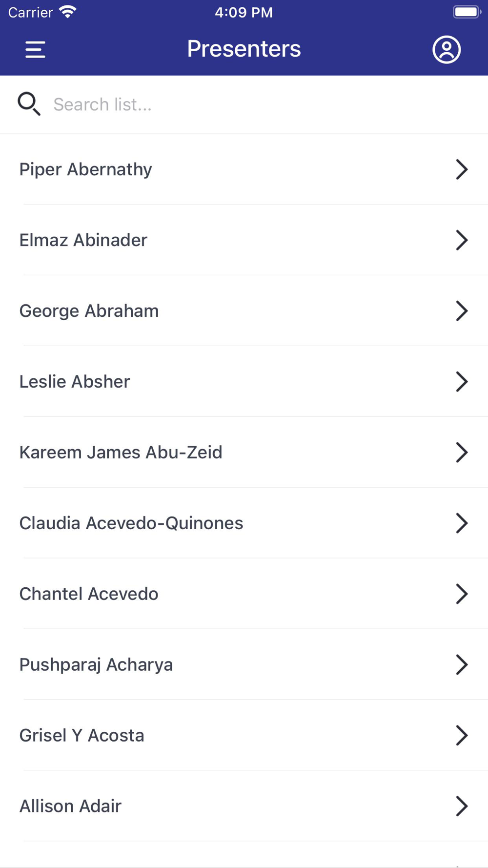
Task: Click the Presenters header title
Action: click(244, 49)
